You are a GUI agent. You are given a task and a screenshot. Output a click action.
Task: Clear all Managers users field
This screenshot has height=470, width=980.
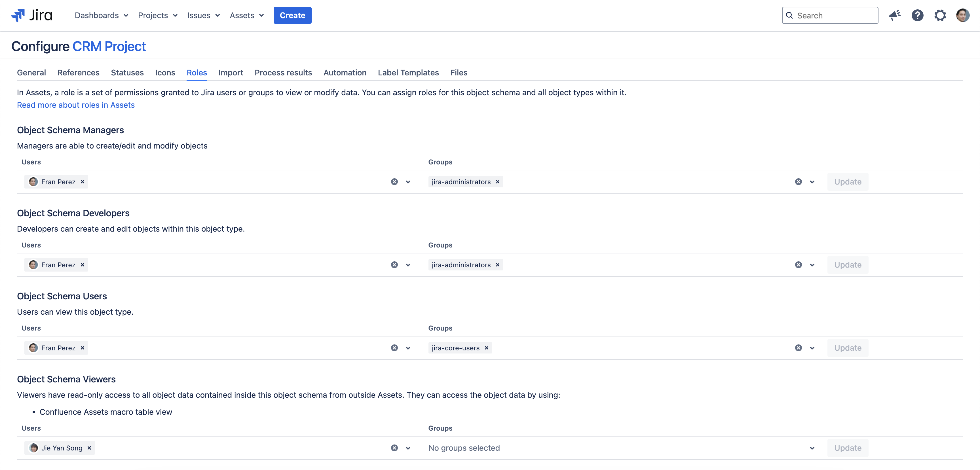[x=394, y=182]
